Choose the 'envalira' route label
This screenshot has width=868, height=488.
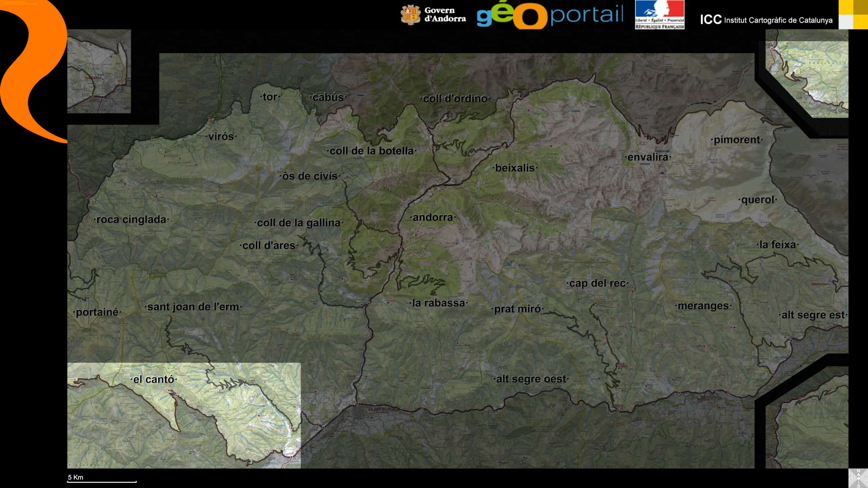[648, 157]
